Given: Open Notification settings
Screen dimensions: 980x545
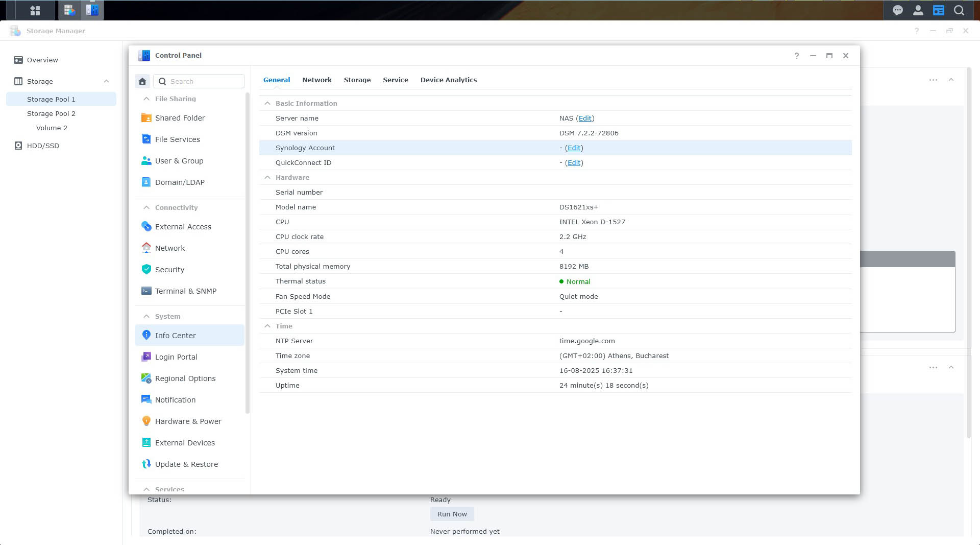Looking at the screenshot, I should click(189, 400).
